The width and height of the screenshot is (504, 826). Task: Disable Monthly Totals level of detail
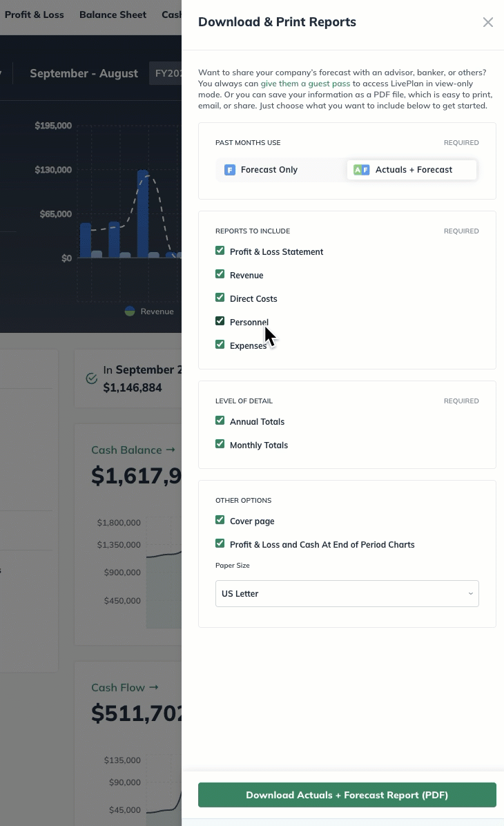pos(220,445)
